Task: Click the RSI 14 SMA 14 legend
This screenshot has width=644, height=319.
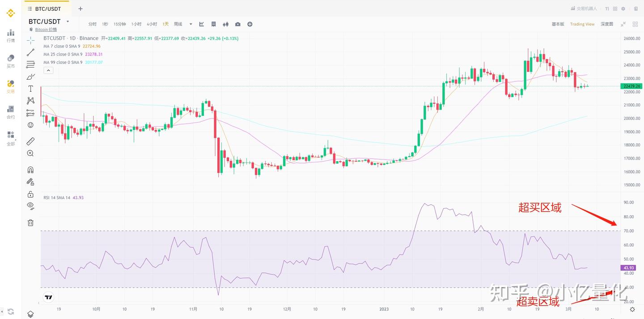Action: pos(64,197)
